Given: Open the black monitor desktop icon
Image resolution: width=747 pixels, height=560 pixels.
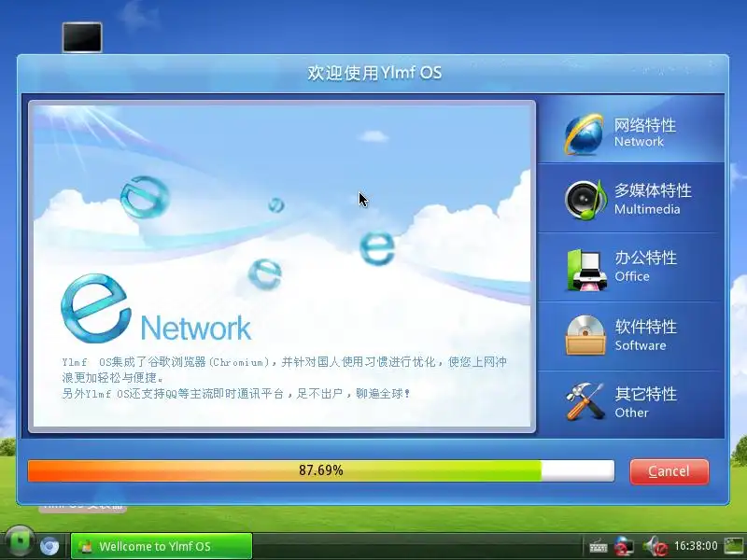Looking at the screenshot, I should coord(82,37).
